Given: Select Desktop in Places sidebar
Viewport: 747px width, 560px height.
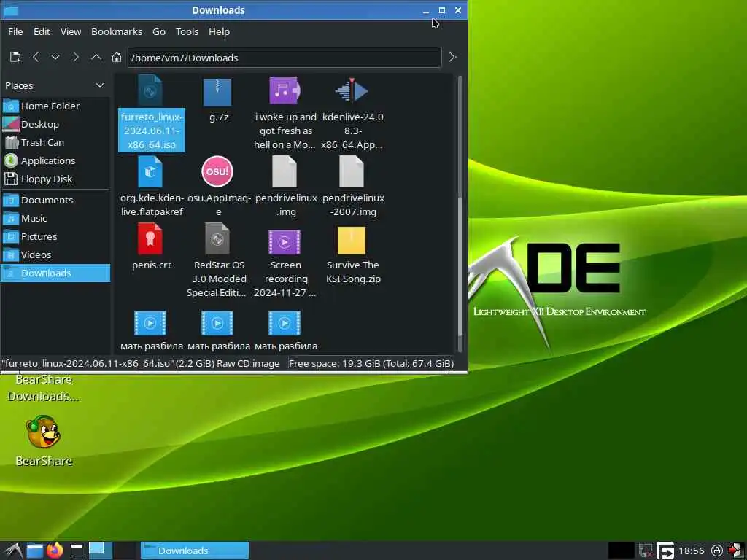Looking at the screenshot, I should coord(55,124).
